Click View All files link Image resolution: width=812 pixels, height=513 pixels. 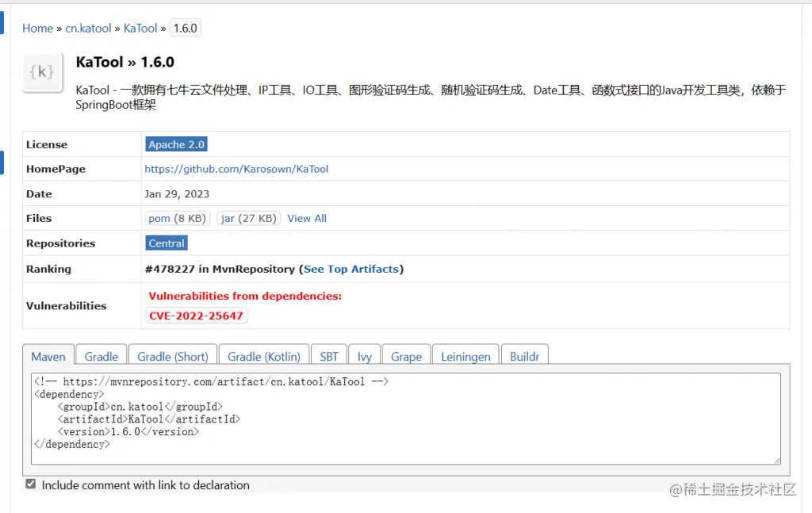[307, 219]
